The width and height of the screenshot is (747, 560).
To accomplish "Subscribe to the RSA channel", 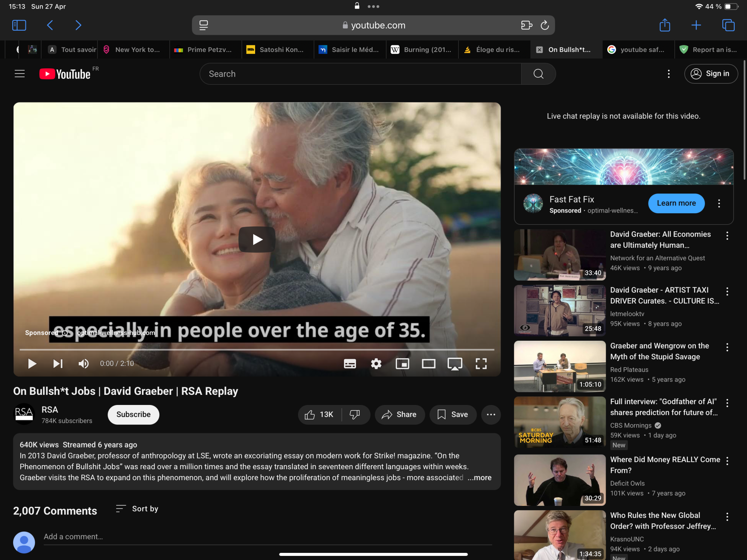I will click(x=133, y=414).
